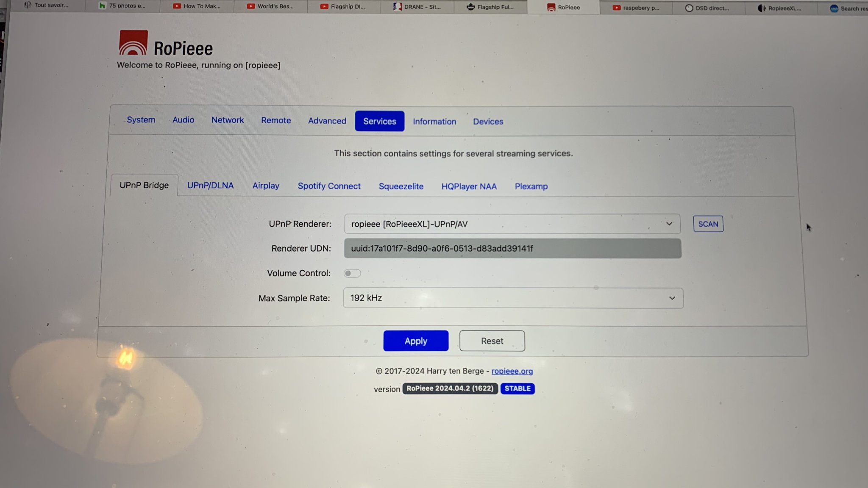
Task: Switch to the 'RopieeeXL...' browser tab
Action: [781, 8]
